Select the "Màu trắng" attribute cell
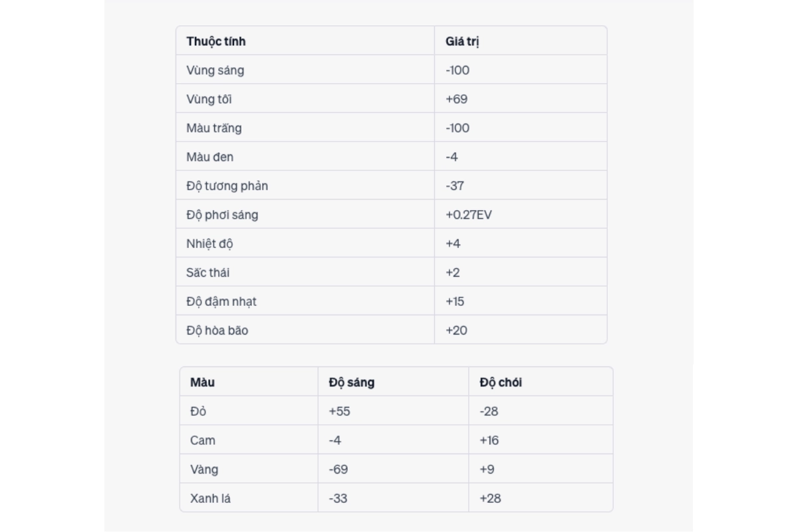This screenshot has height=532, width=798. coord(214,128)
